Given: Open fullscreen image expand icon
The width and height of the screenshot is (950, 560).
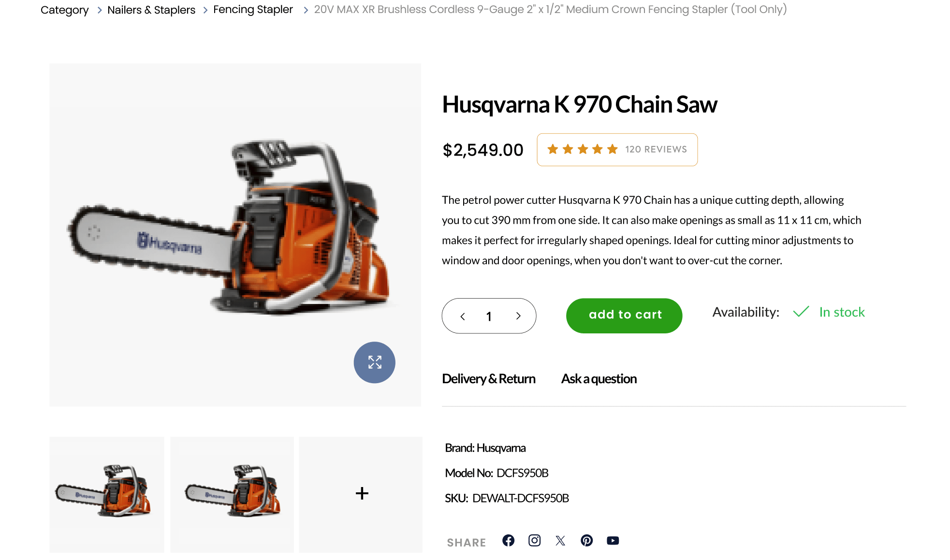Looking at the screenshot, I should [x=374, y=362].
